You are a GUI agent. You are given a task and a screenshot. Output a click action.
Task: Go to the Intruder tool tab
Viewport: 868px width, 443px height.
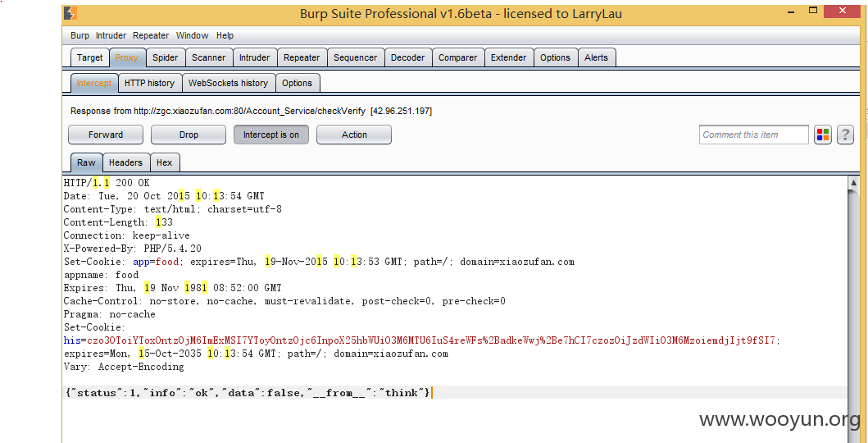pyautogui.click(x=255, y=57)
